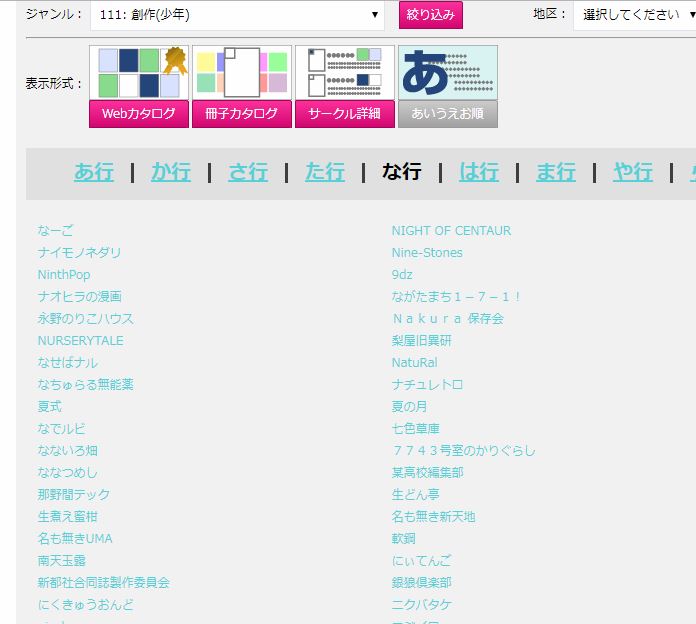Select the サークル詳細 list view icon
Image resolution: width=696 pixels, height=624 pixels.
(345, 73)
